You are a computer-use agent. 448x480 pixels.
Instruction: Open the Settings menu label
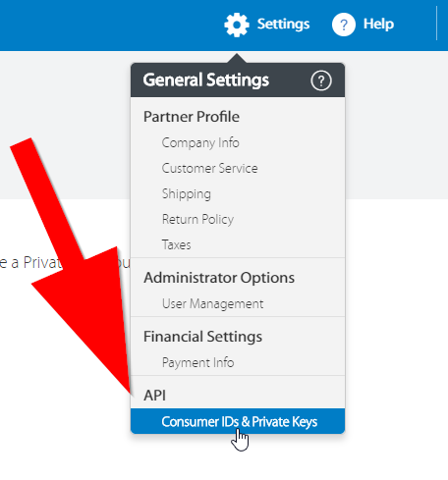[283, 25]
